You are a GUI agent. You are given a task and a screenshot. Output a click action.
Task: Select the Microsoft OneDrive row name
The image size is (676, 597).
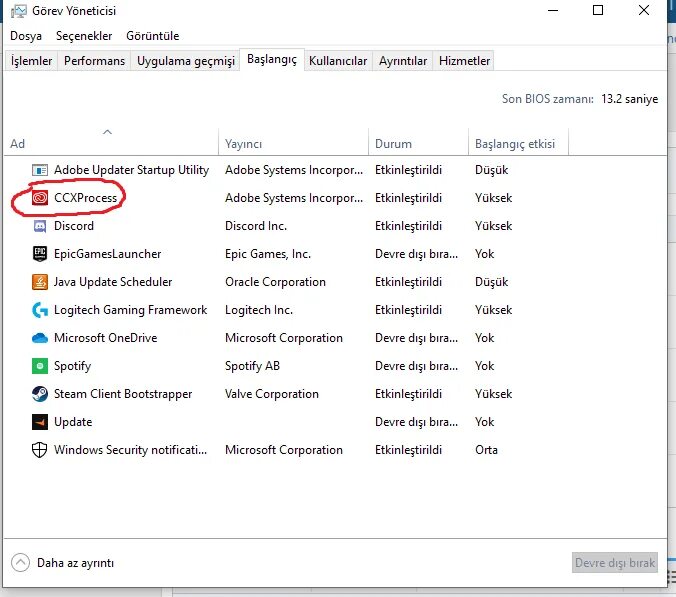click(106, 338)
